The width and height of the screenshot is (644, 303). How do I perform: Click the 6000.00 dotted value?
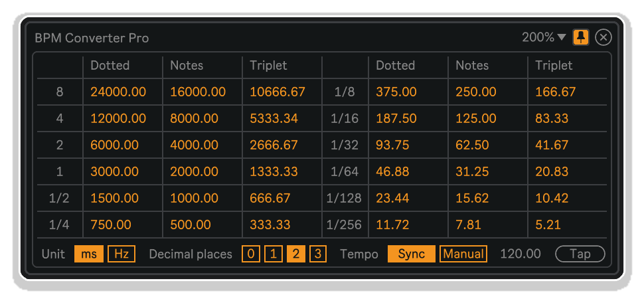[115, 145]
